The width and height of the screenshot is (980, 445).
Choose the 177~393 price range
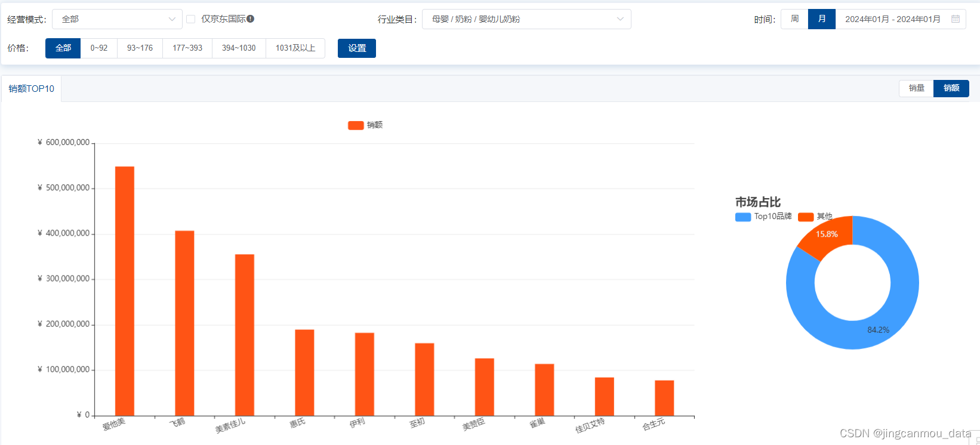point(187,48)
